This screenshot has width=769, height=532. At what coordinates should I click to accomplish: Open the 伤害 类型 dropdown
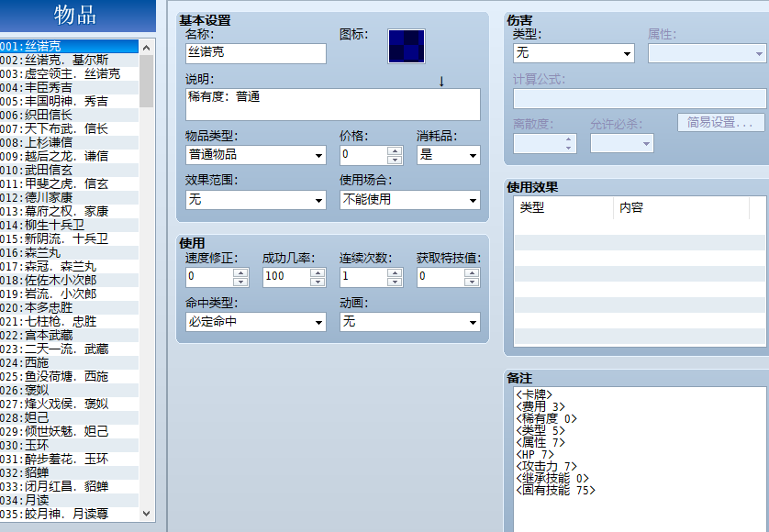574,53
